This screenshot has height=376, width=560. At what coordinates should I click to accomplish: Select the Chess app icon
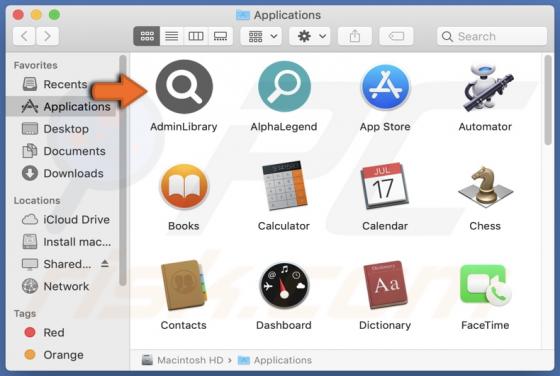[485, 186]
